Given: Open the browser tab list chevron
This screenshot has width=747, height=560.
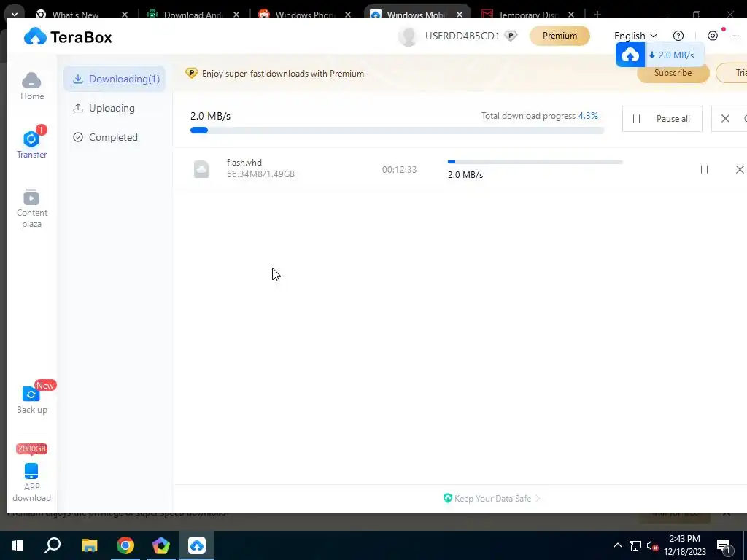Looking at the screenshot, I should (15, 15).
